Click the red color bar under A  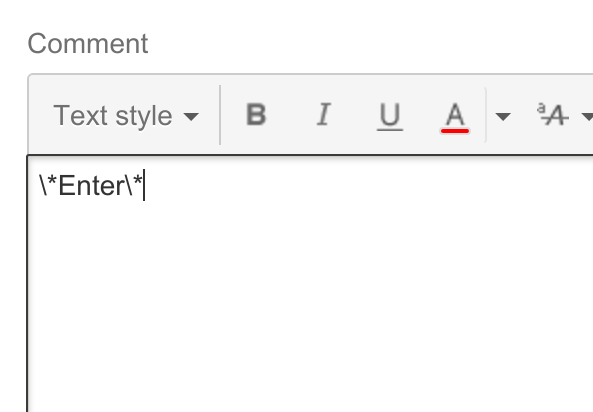455,131
